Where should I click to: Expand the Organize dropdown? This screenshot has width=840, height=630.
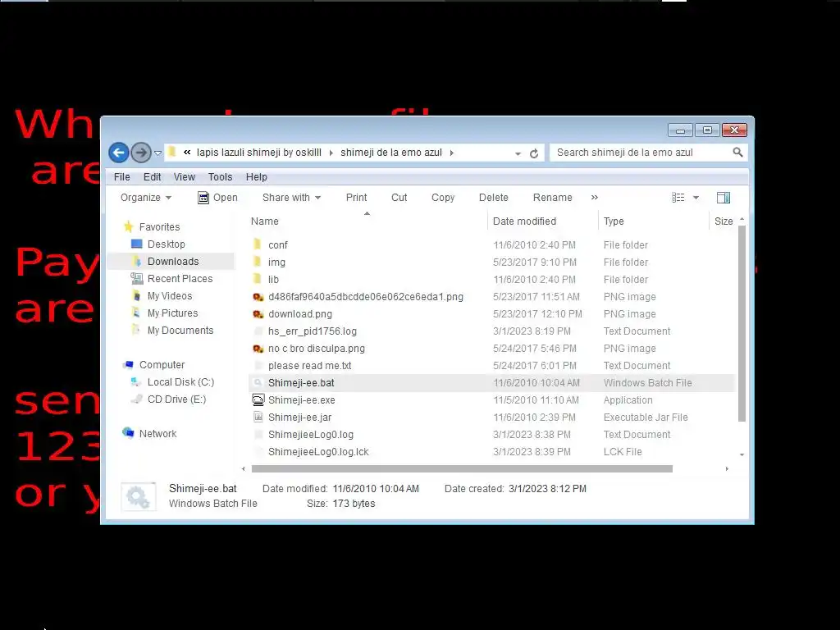tap(146, 198)
